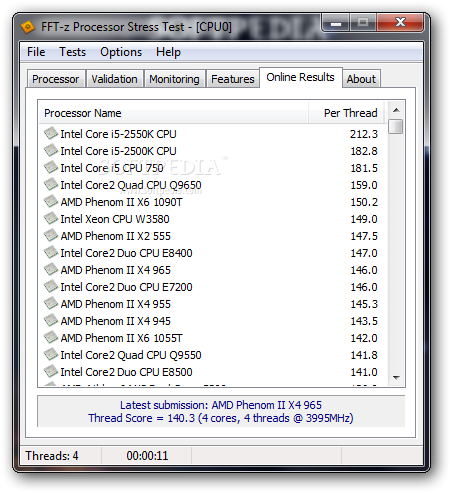This screenshot has width=451, height=493.
Task: Click the Latest submission text line
Action: coord(221,405)
